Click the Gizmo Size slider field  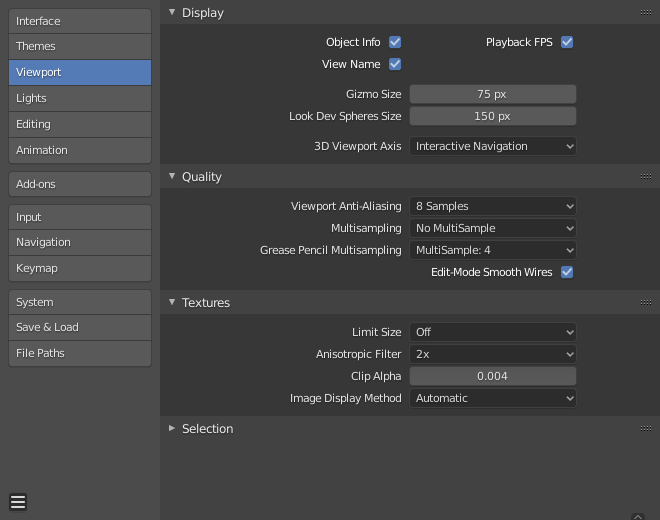[x=493, y=94]
